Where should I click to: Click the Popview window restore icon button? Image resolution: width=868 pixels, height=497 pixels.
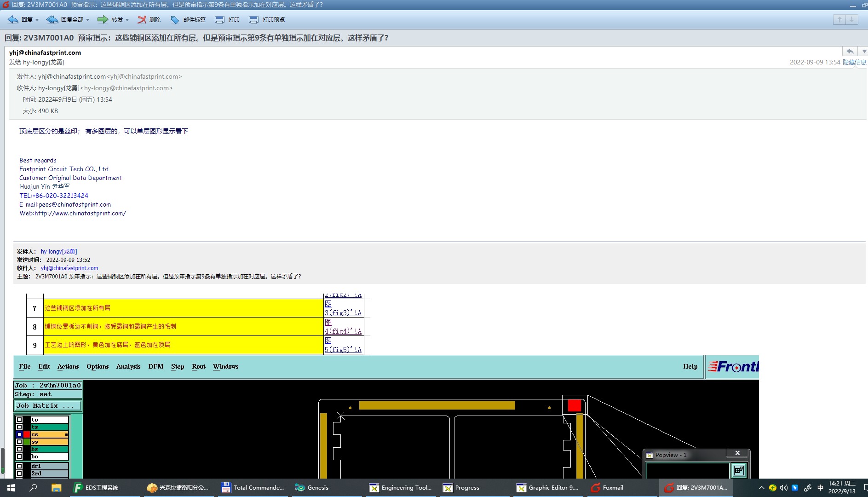pyautogui.click(x=739, y=470)
